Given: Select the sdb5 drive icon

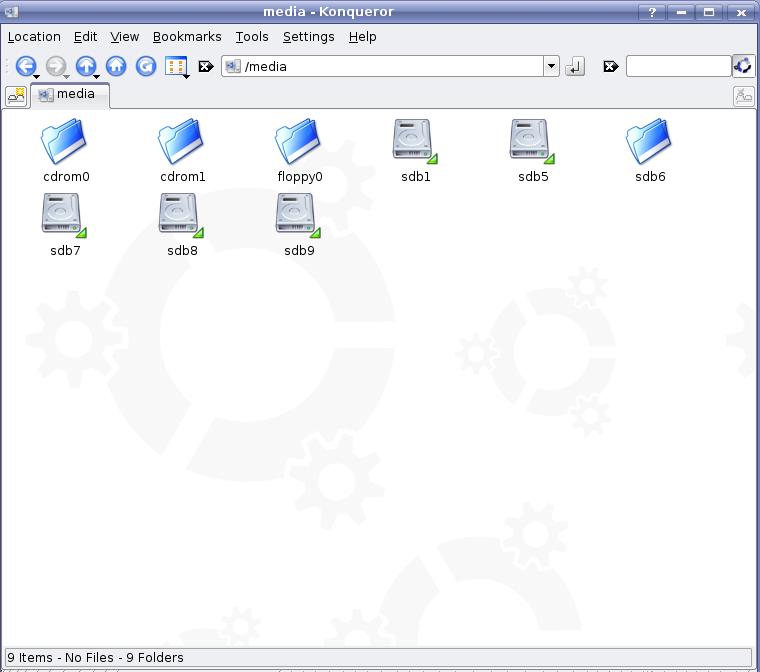Looking at the screenshot, I should [532, 141].
